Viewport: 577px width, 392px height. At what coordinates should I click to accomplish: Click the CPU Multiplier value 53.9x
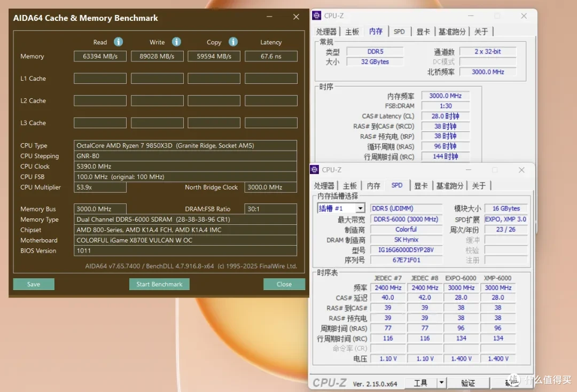[100, 187]
